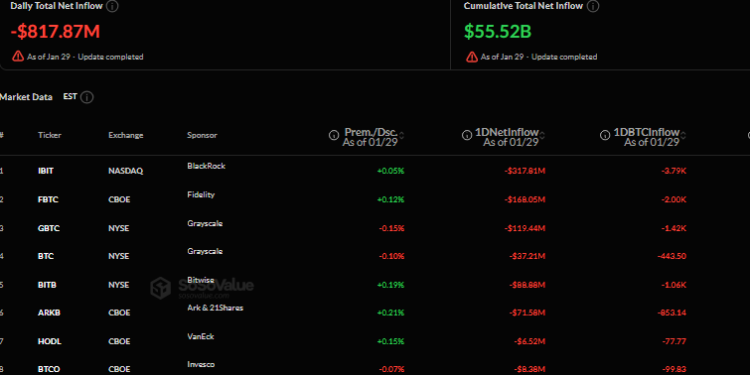750x375 pixels.
Task: Sort by 1DBTCInflow column arrows
Action: [683, 135]
